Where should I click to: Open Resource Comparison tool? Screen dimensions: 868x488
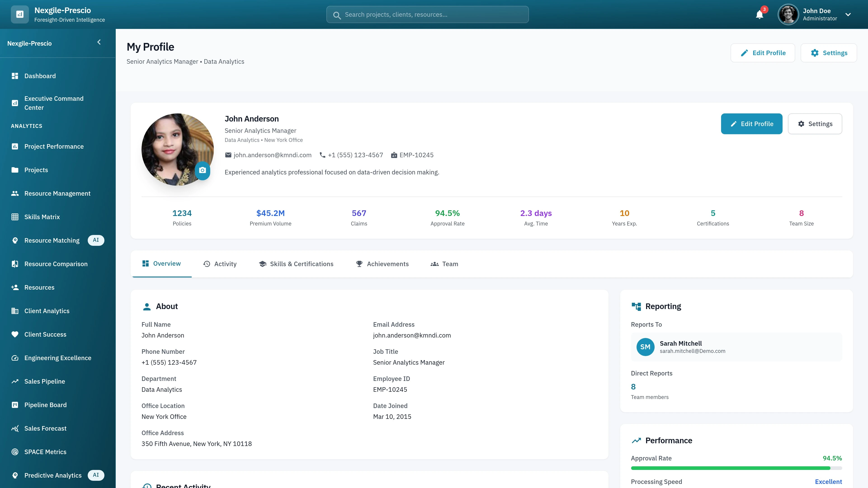click(56, 264)
